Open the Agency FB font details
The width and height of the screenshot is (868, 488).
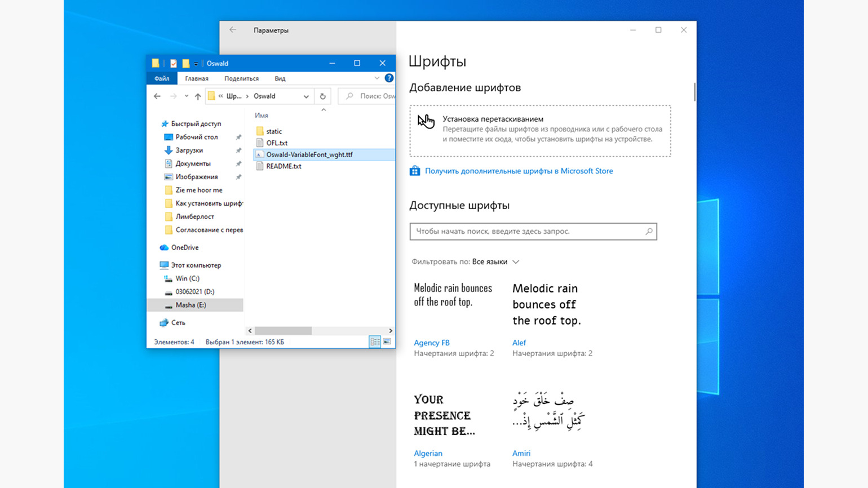[x=432, y=343]
